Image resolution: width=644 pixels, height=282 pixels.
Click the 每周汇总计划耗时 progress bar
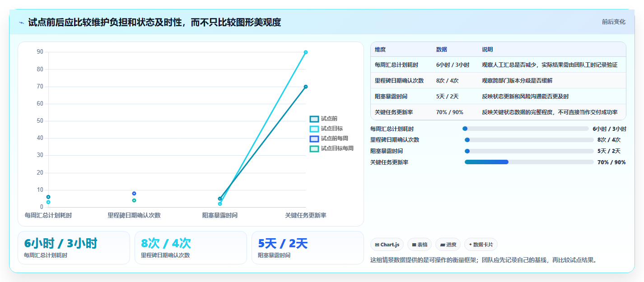pos(527,129)
